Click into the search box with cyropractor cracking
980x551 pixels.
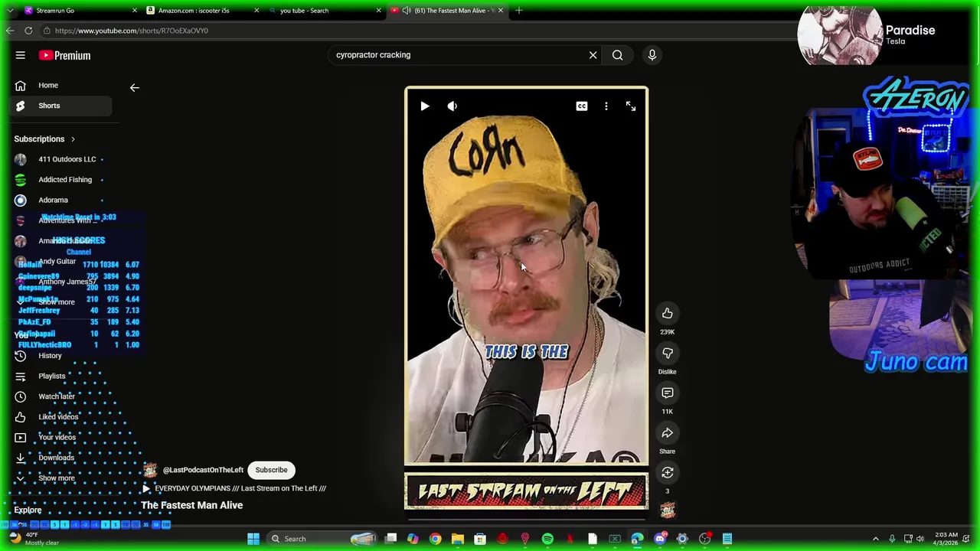point(456,55)
